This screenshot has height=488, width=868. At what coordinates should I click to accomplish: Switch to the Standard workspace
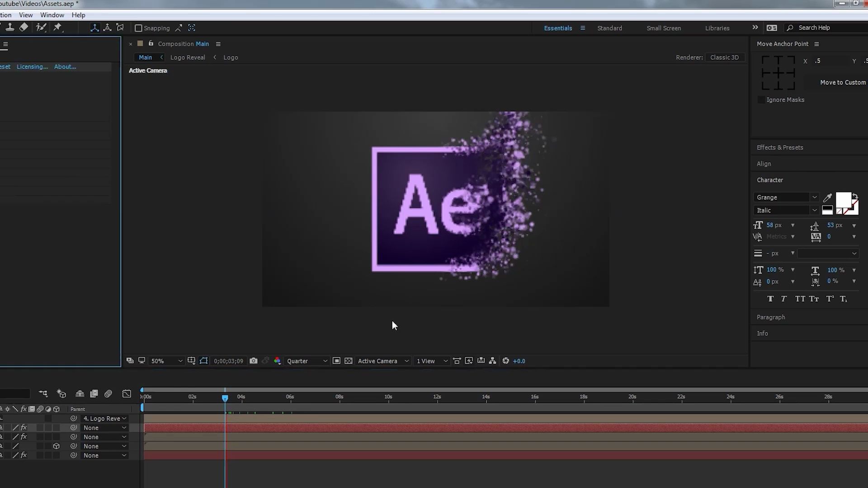609,28
